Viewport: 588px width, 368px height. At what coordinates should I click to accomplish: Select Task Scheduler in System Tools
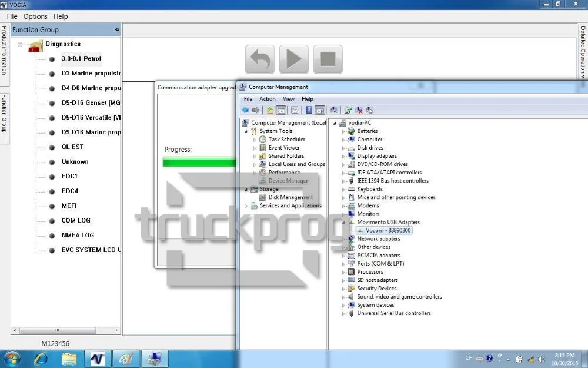[x=287, y=140]
